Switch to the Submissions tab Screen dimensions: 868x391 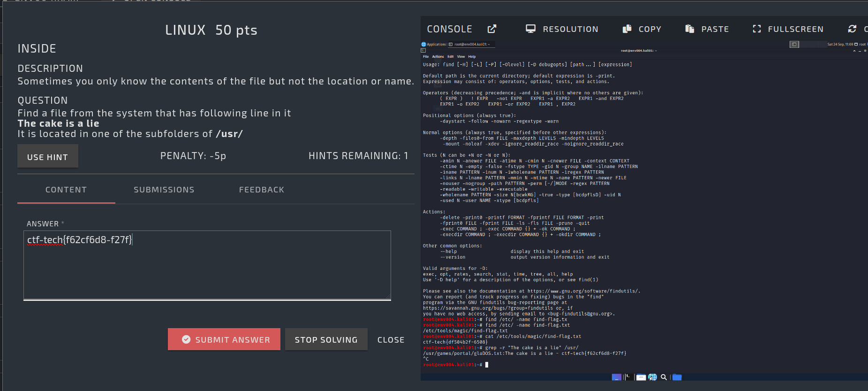(164, 190)
